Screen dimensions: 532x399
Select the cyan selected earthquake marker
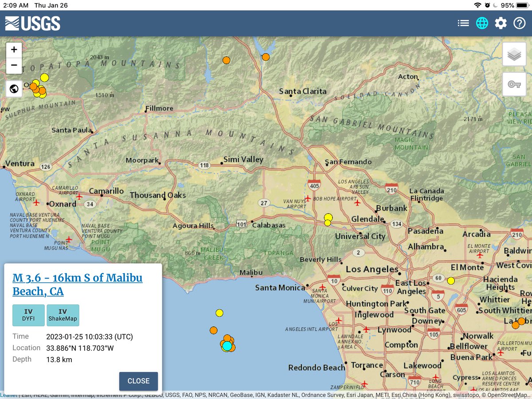[227, 346]
